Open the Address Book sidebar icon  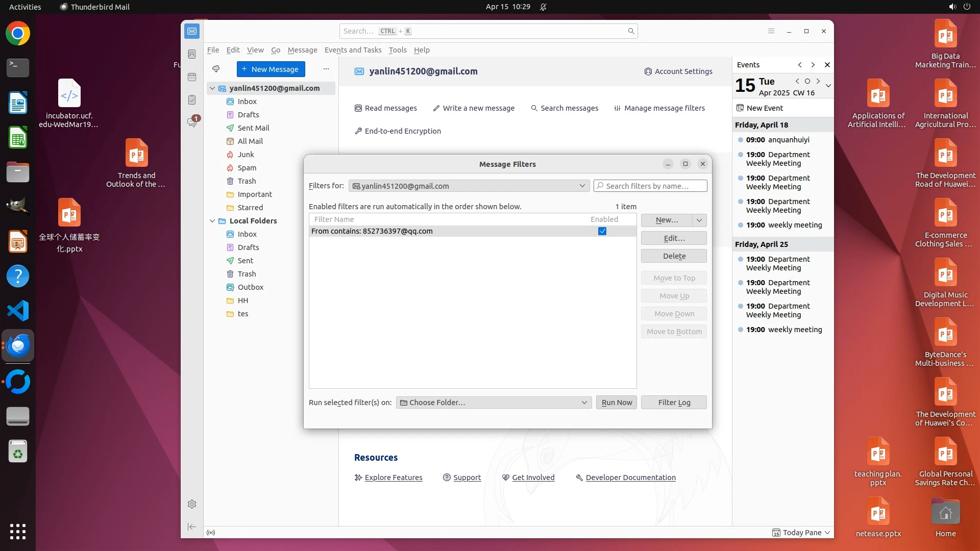click(192, 54)
